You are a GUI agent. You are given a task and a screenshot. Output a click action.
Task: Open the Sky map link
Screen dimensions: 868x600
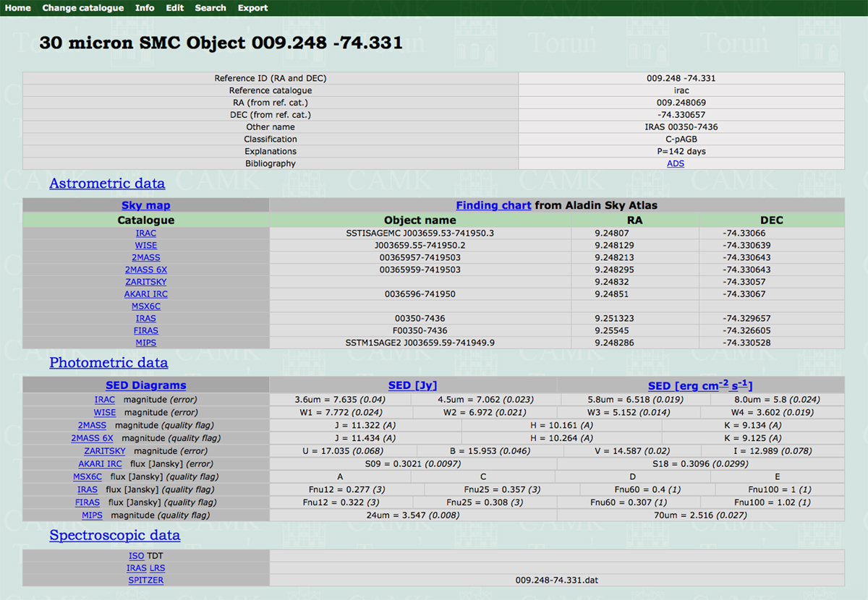point(146,205)
